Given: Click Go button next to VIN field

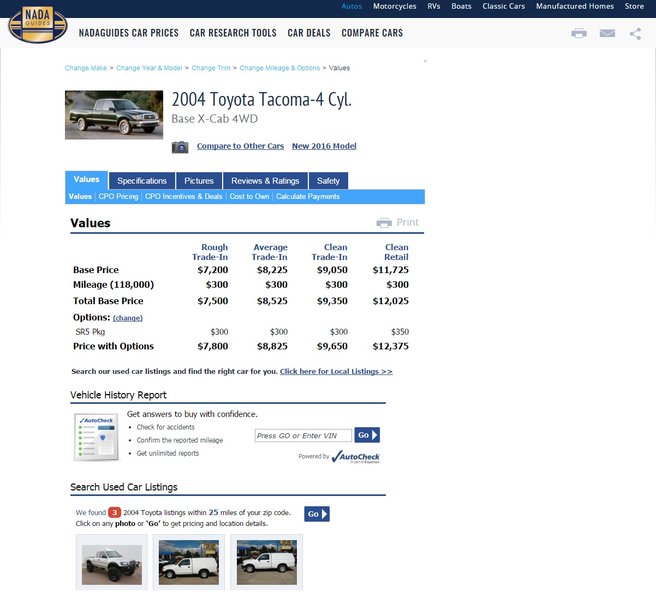Looking at the screenshot, I should (x=367, y=435).
